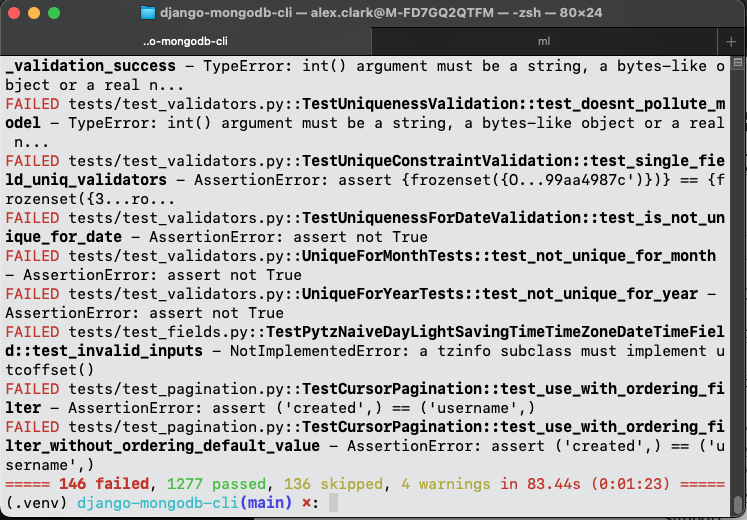Click 'UniqueForMonthTests::test_not_unique_for_month' text
This screenshot has width=747, height=520.
point(509,256)
